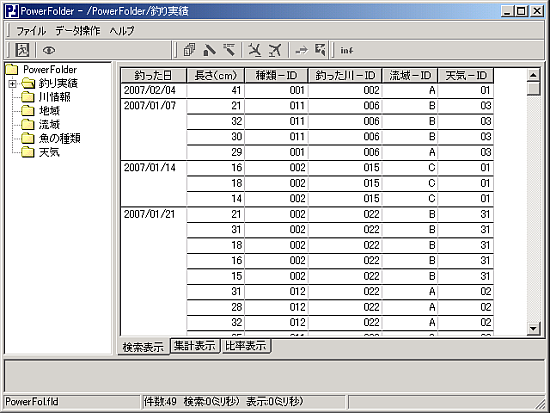Minimize the PowerFolder window
Image resolution: width=550 pixels, height=413 pixels.
point(507,11)
